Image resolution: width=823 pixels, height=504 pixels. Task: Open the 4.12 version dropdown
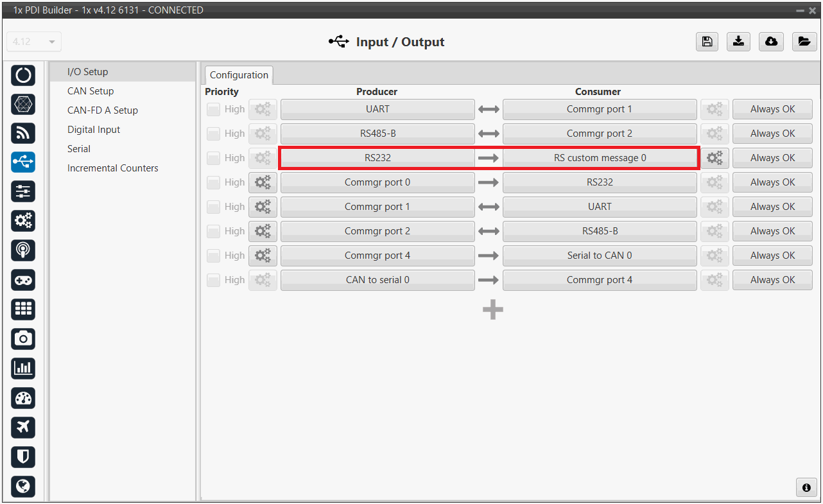(34, 42)
